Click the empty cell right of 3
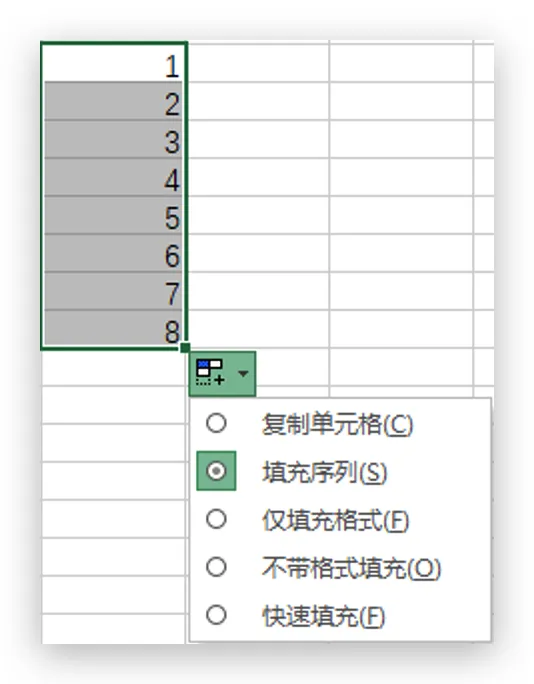534x684 pixels. pyautogui.click(x=259, y=139)
